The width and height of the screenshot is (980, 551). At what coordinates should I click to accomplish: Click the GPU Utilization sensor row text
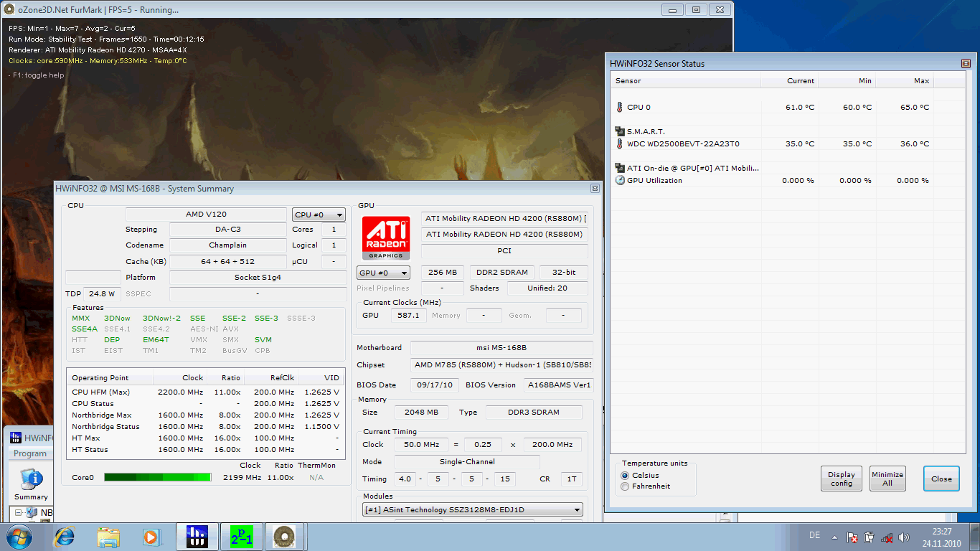coord(654,180)
